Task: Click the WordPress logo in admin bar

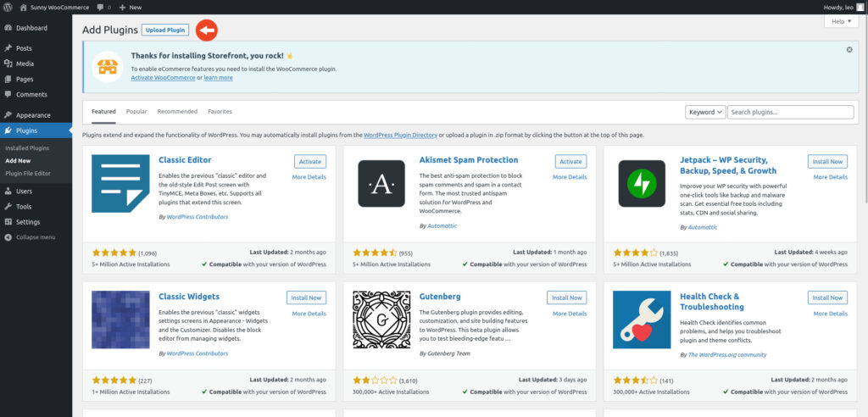Action: [x=7, y=7]
